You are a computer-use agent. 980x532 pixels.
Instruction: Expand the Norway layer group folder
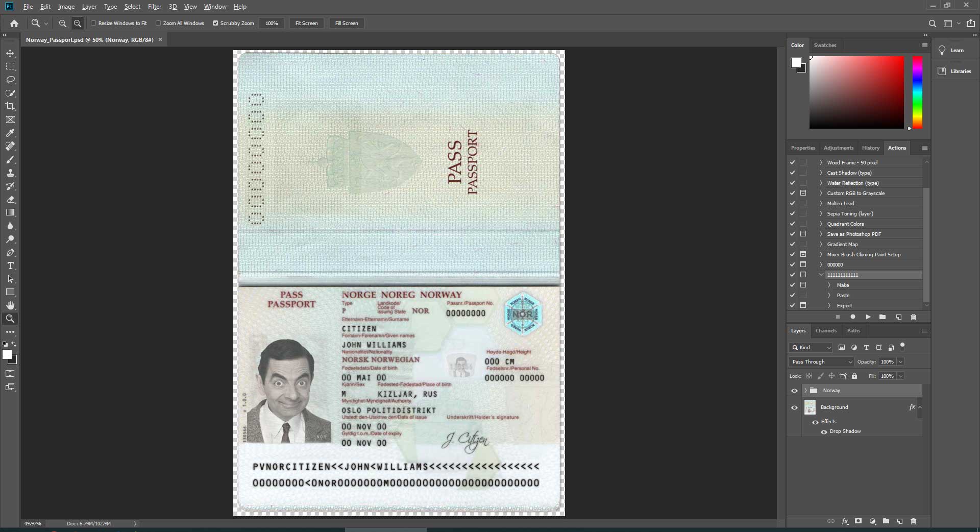click(805, 391)
